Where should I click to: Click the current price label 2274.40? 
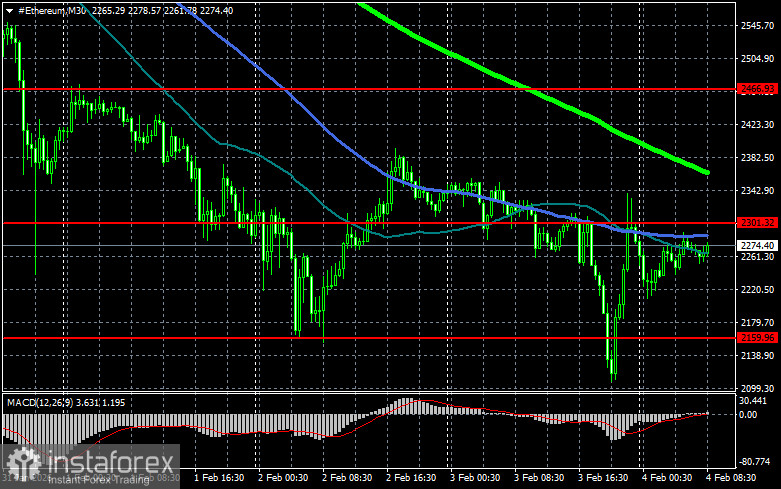(x=758, y=245)
